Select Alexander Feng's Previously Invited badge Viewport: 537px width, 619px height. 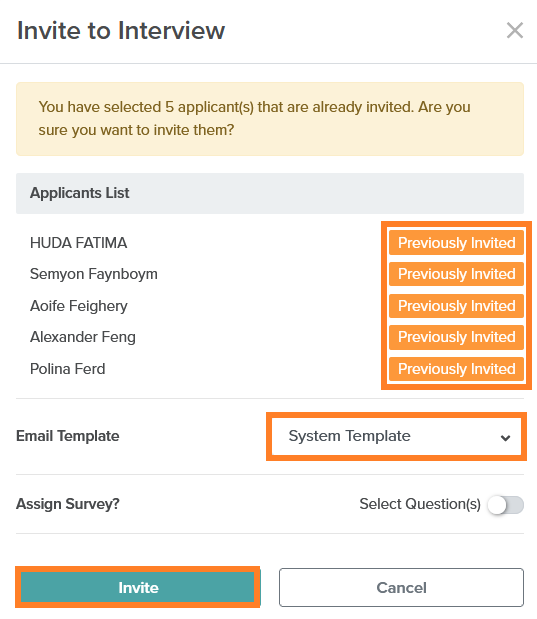click(x=456, y=337)
